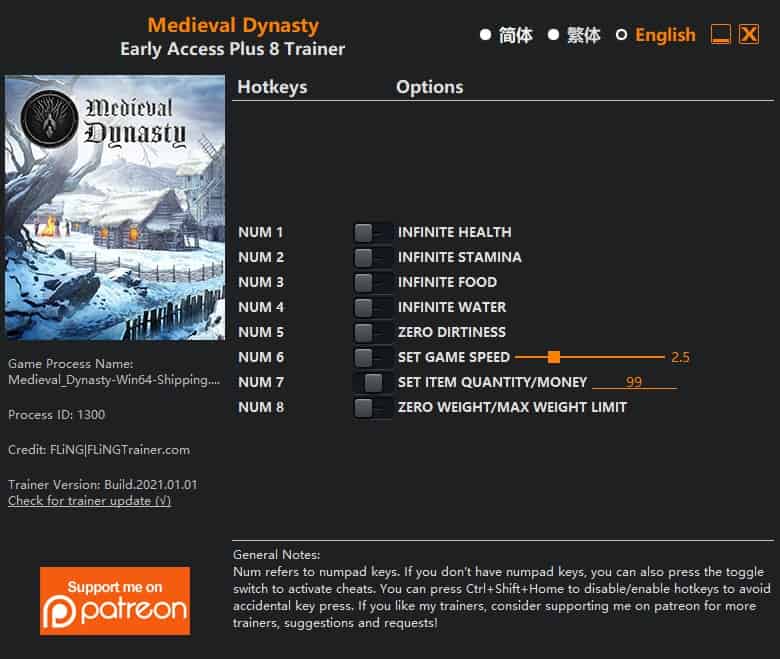Click the Game Process Name label
The image size is (780, 659).
click(x=71, y=364)
